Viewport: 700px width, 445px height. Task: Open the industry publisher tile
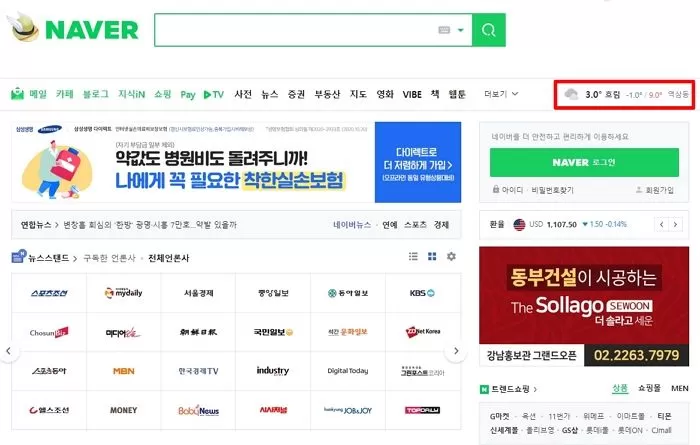tap(273, 371)
